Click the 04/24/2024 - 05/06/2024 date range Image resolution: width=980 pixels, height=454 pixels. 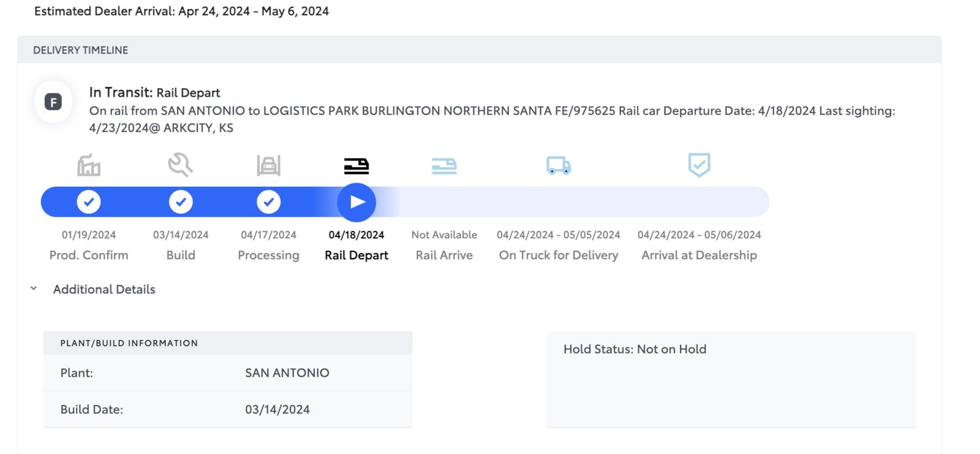point(699,235)
